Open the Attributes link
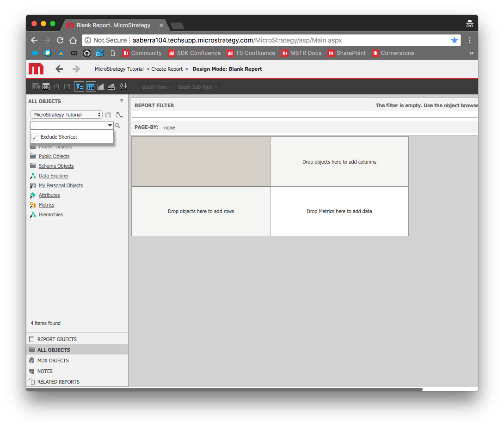 (49, 195)
